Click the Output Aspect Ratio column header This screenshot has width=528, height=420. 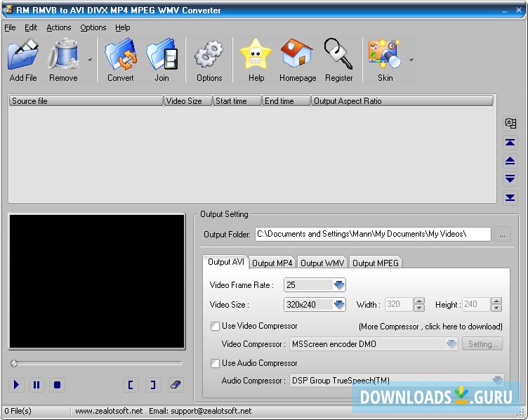coord(402,101)
